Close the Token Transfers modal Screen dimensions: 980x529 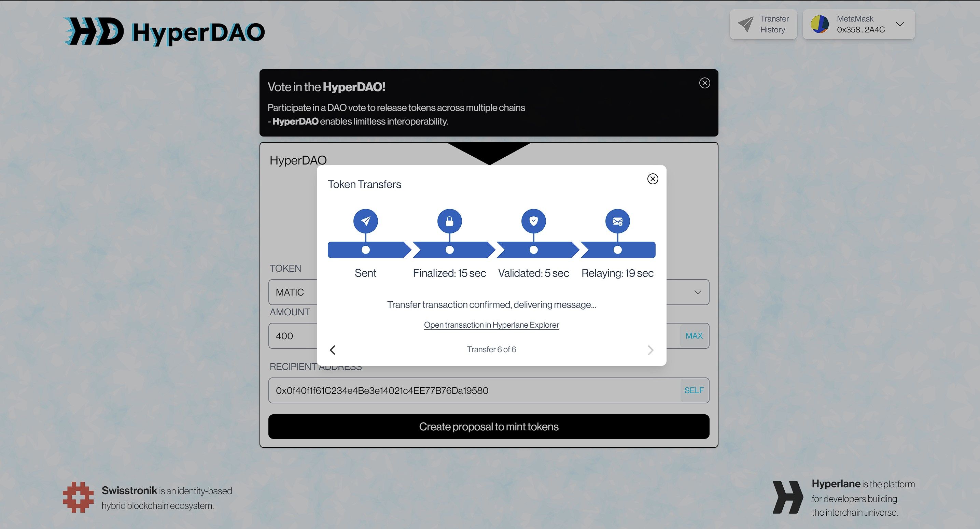653,179
